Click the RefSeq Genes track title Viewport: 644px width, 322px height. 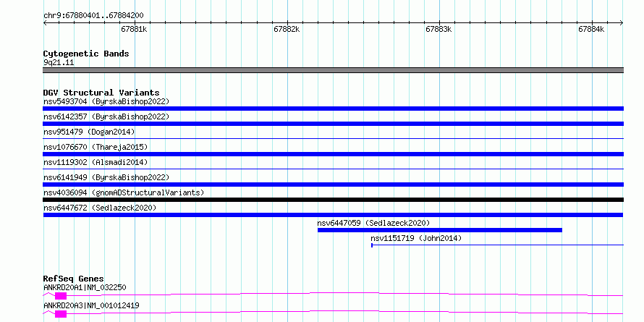[74, 279]
